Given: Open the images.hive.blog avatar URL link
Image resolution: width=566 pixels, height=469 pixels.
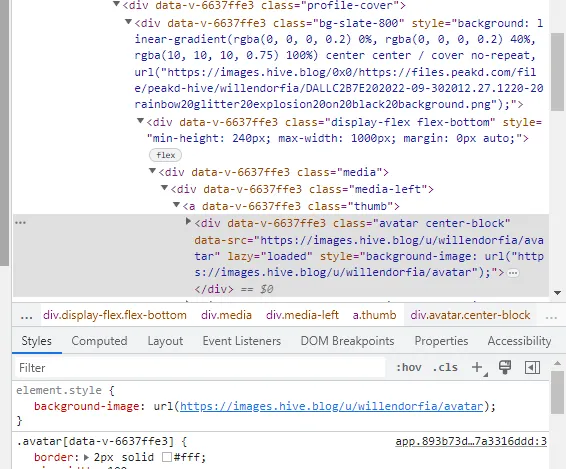Looking at the screenshot, I should [x=331, y=406].
